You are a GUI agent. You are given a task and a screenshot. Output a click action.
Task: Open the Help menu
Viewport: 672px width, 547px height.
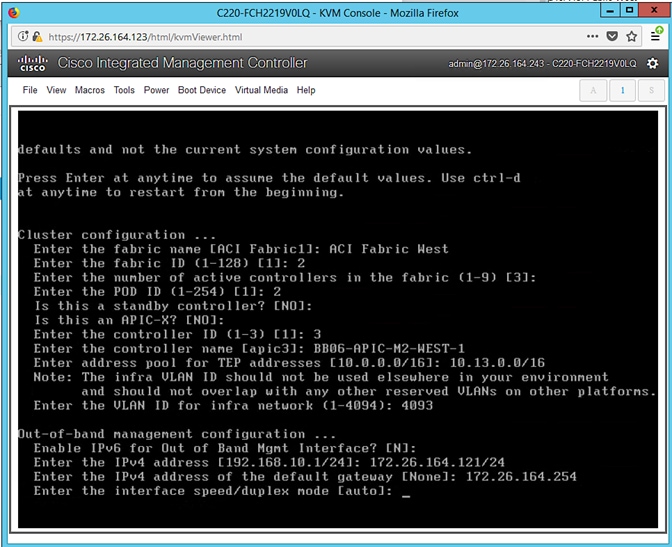[306, 90]
